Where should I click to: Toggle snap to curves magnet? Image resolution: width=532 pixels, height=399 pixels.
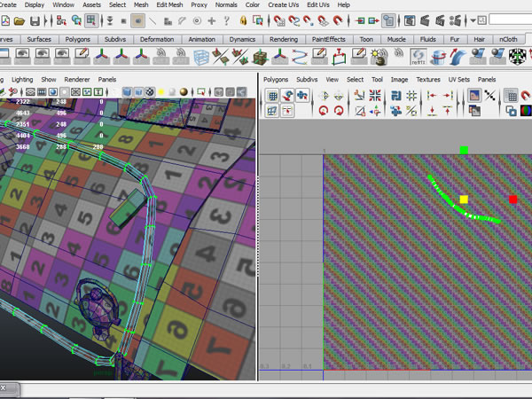[x=293, y=20]
